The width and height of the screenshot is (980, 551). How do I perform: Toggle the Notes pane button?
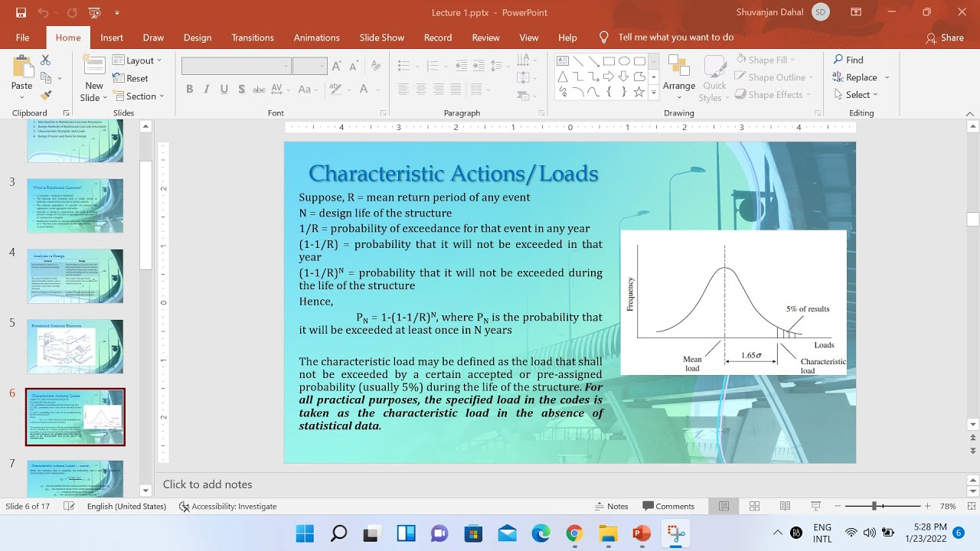coord(611,506)
